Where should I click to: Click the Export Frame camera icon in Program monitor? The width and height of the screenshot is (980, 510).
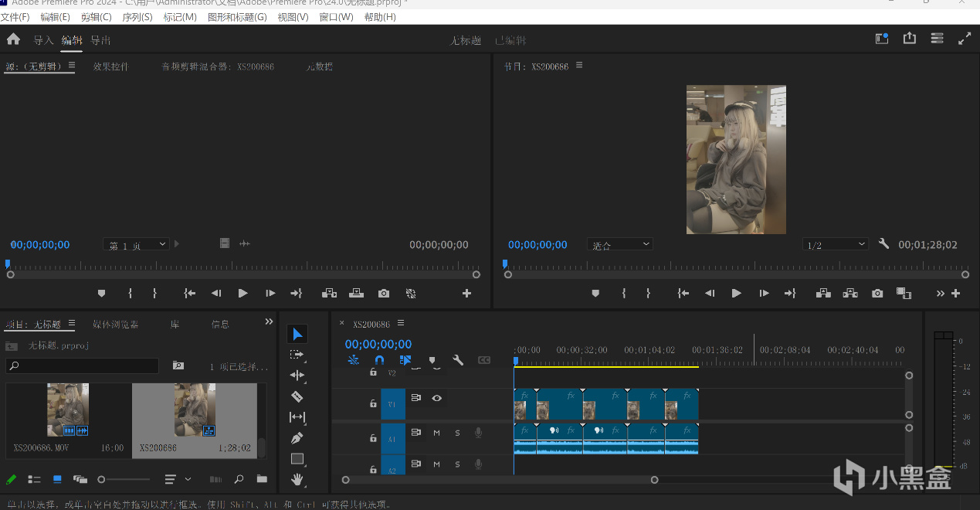pyautogui.click(x=877, y=294)
